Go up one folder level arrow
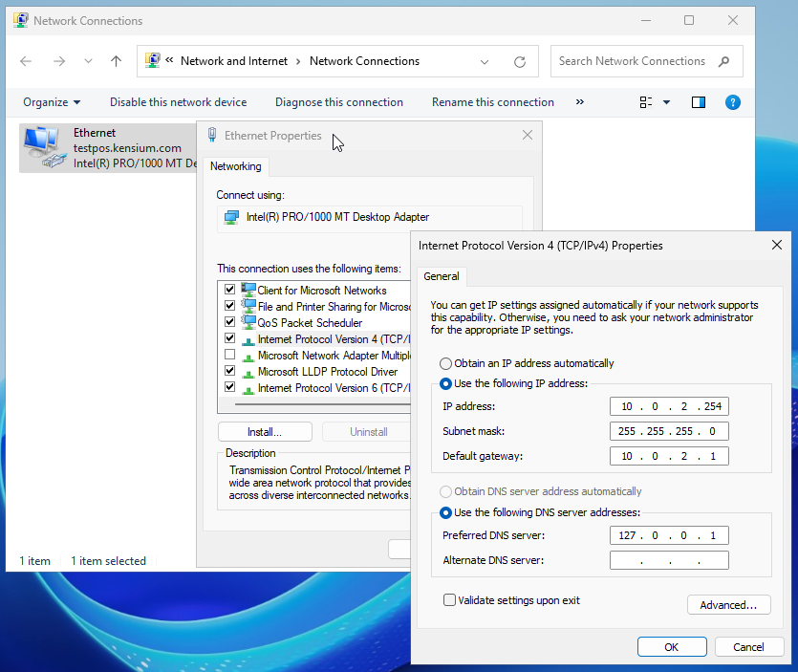 [x=116, y=61]
